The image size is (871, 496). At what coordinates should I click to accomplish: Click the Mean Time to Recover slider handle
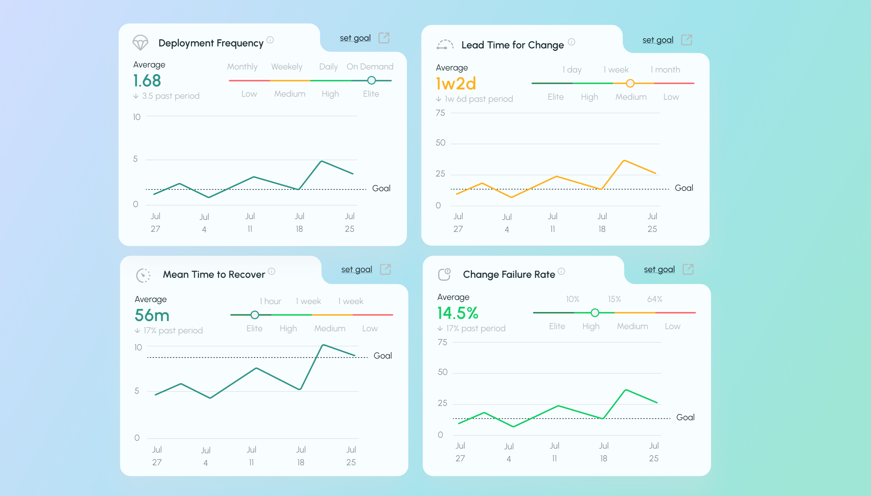pos(254,315)
